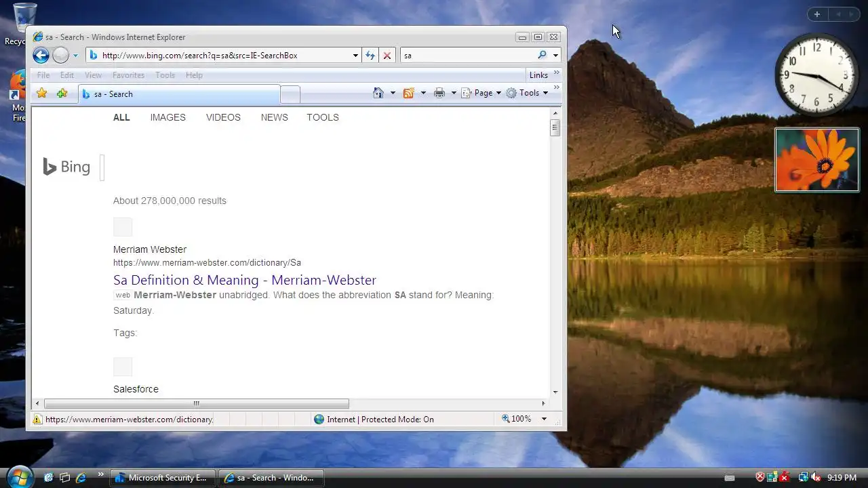Switch to IMAGES results
This screenshot has height=488, width=868.
(x=167, y=117)
